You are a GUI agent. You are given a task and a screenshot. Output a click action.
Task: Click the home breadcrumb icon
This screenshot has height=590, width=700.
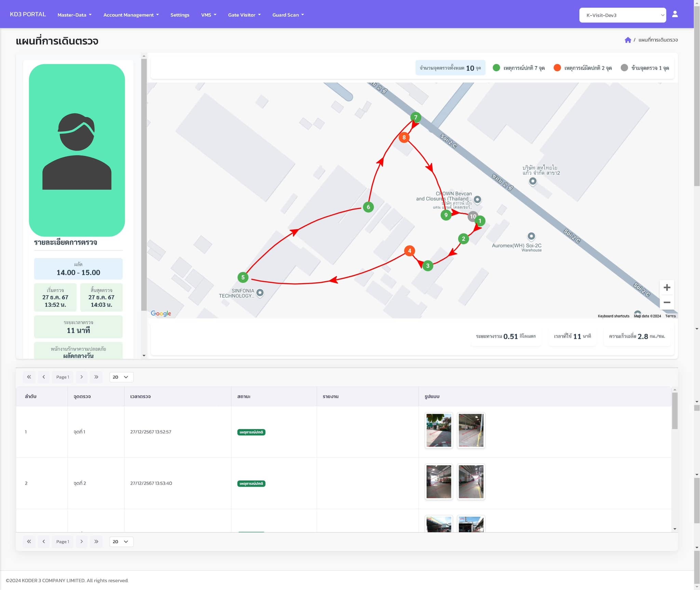coord(628,40)
